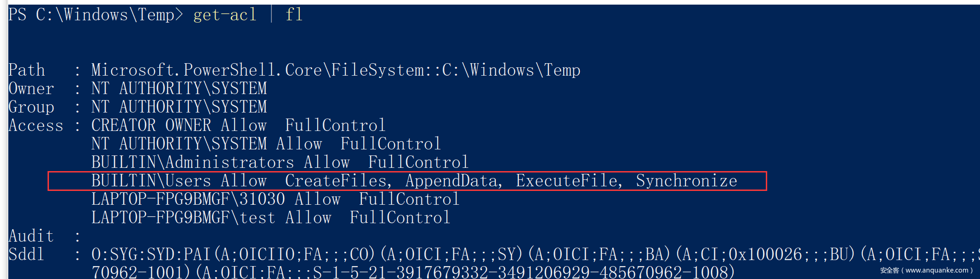This screenshot has width=980, height=279.
Task: Click the BUILTIN\Administrators access entry
Action: pos(192,162)
